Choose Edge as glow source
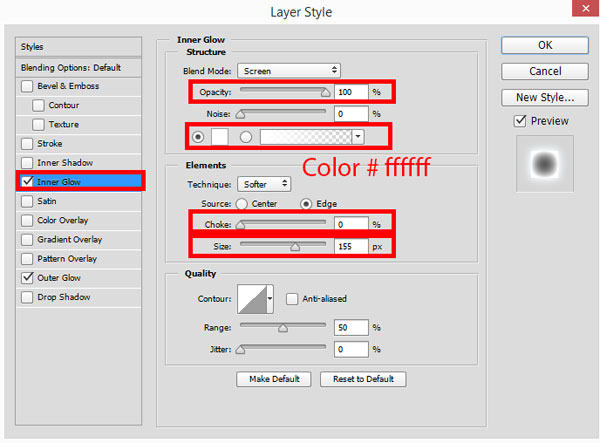The height and width of the screenshot is (443, 600). pyautogui.click(x=306, y=204)
